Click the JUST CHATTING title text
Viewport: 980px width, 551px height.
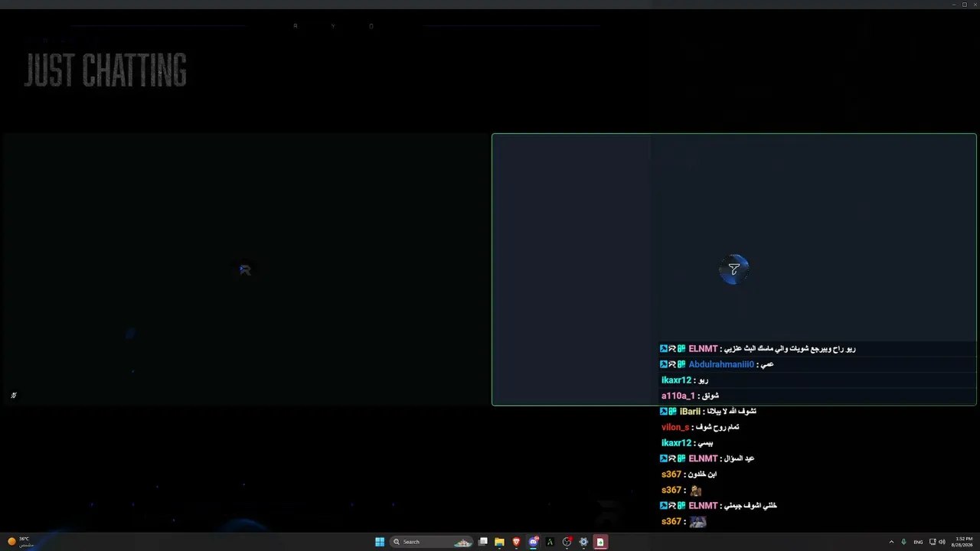106,70
